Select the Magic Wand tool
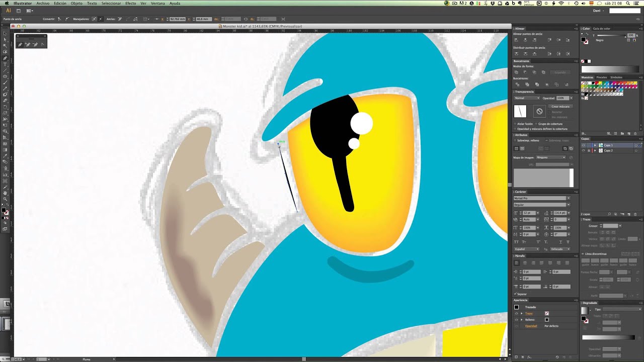Screen dimensions: 644x362 (5, 46)
